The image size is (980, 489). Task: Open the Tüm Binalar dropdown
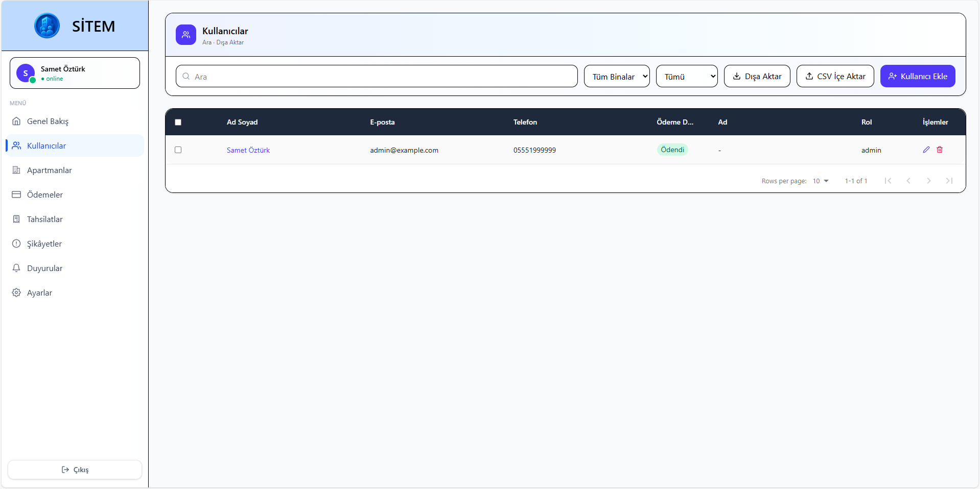pos(617,77)
